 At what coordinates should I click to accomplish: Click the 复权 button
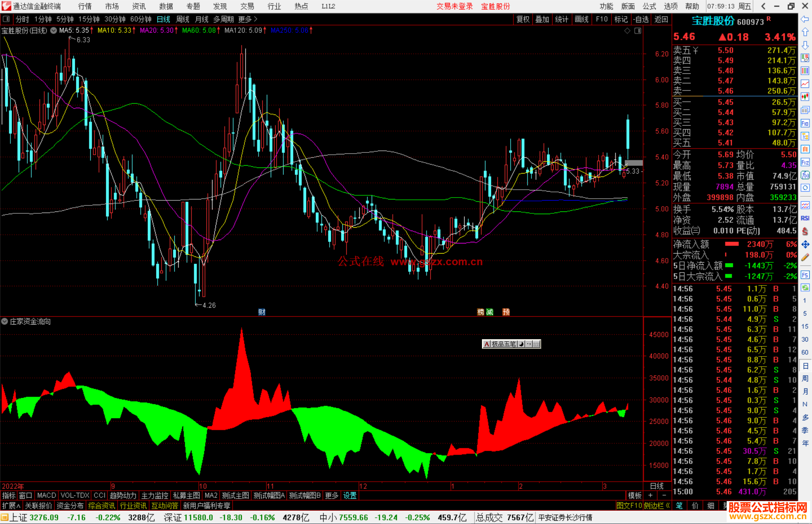coord(523,19)
